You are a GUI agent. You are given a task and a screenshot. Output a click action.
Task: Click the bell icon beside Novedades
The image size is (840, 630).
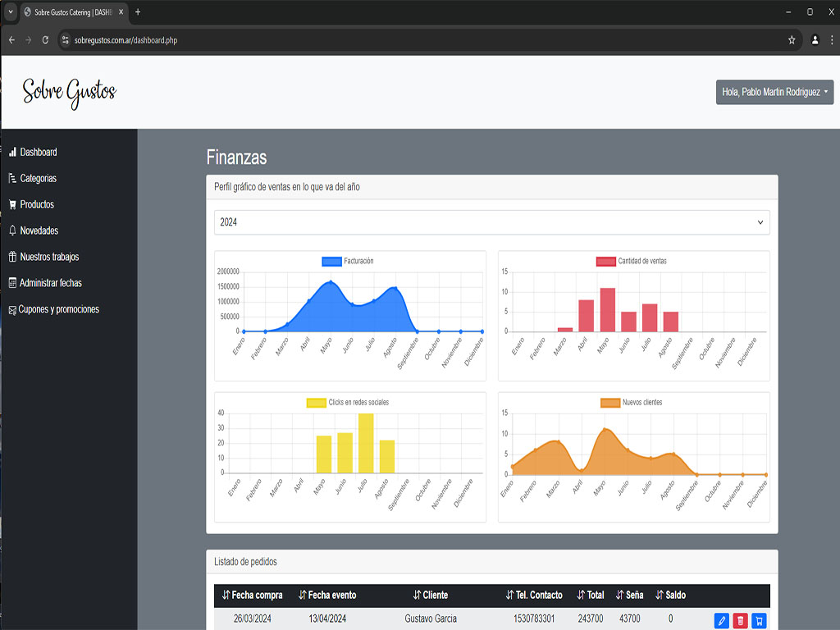tap(12, 231)
